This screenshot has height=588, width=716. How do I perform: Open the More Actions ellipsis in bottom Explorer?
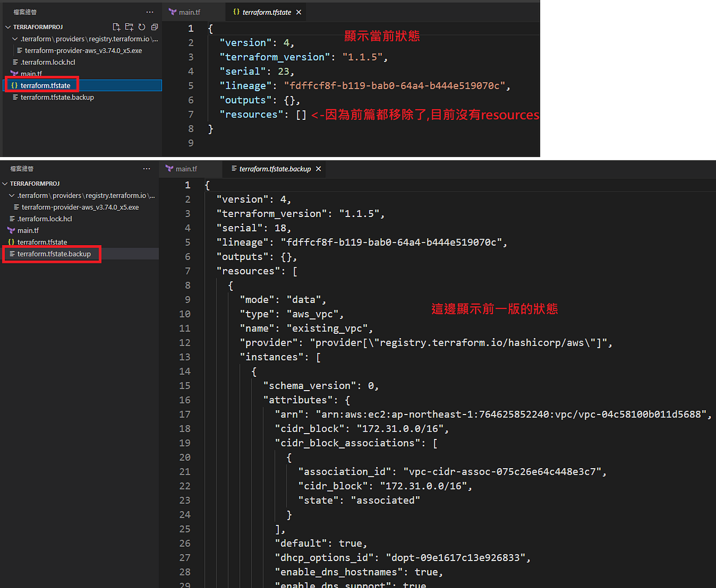click(146, 169)
